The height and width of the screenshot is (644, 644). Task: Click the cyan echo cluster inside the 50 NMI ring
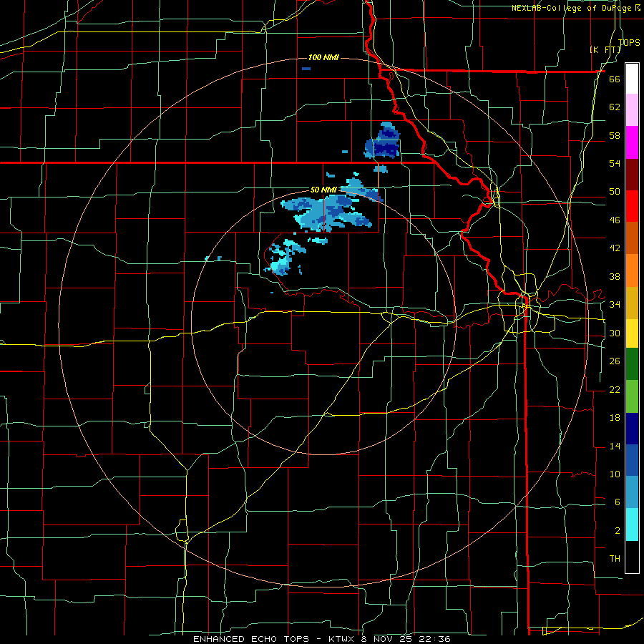pos(283,257)
